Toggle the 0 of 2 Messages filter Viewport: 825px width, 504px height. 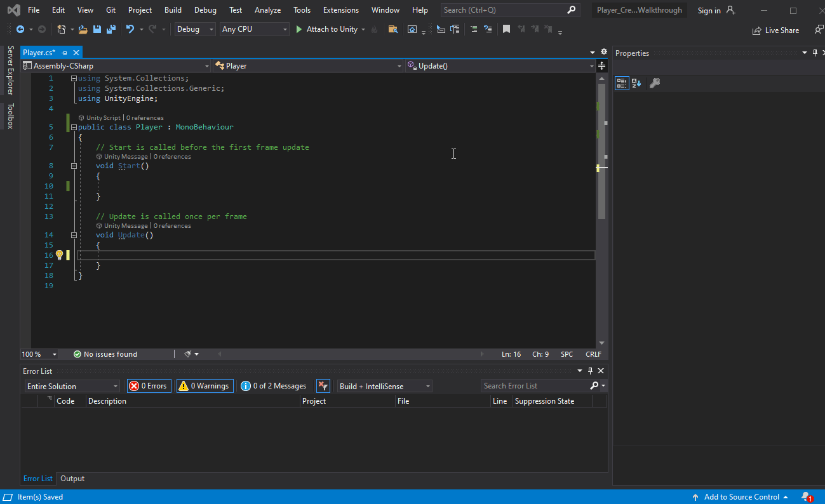pyautogui.click(x=274, y=386)
